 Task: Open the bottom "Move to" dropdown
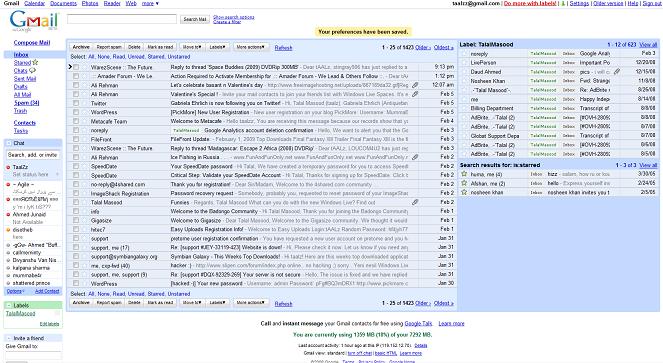click(x=192, y=302)
